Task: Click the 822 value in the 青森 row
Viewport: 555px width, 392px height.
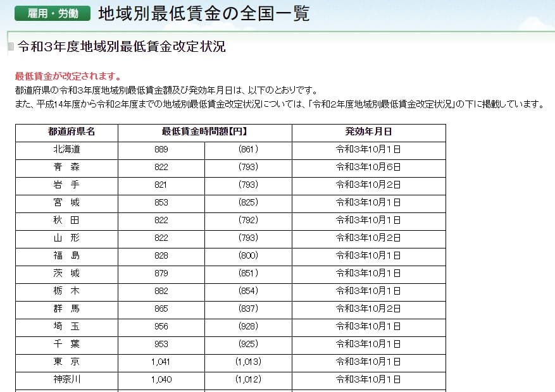Action: click(161, 167)
